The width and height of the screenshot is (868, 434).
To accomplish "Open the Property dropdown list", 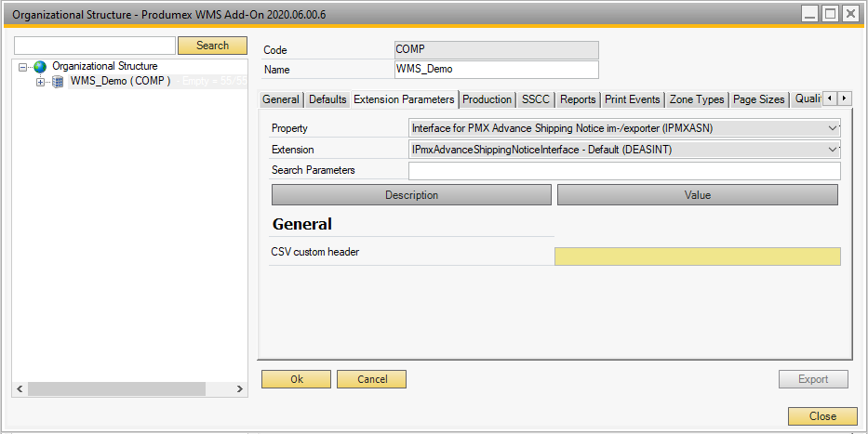I will pos(833,128).
